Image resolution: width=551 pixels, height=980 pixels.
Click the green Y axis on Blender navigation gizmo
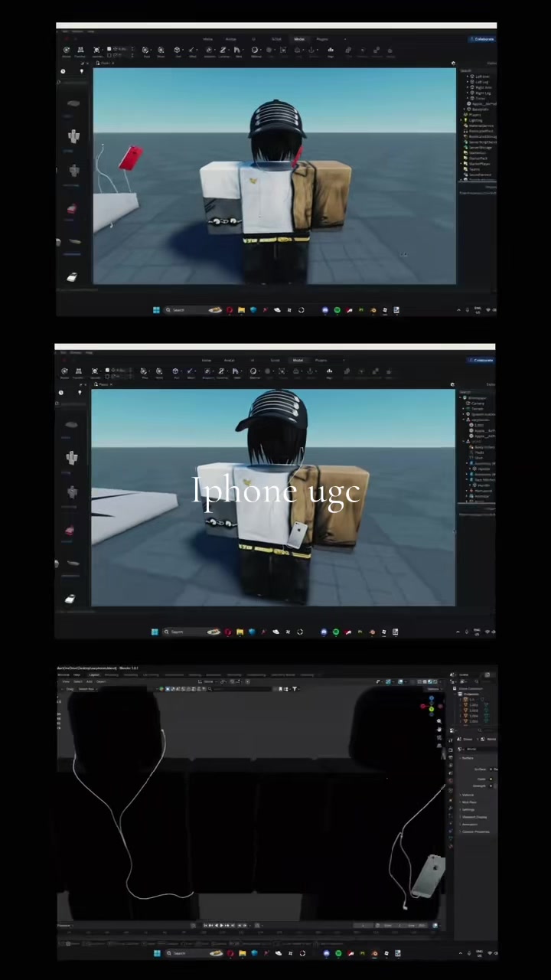[432, 709]
